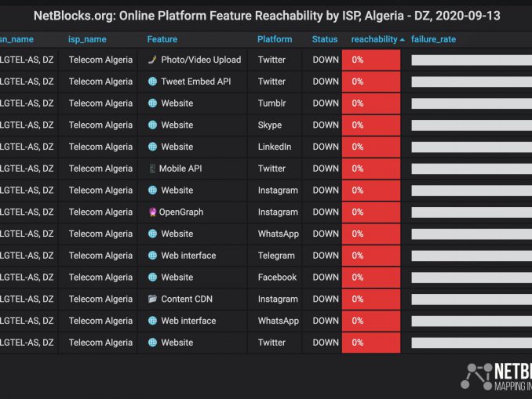Click the folder icon beside Content CDN

152,299
